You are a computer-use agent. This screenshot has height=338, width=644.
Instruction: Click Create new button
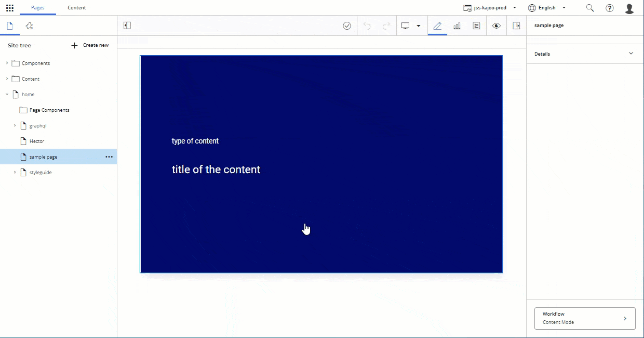(x=90, y=45)
